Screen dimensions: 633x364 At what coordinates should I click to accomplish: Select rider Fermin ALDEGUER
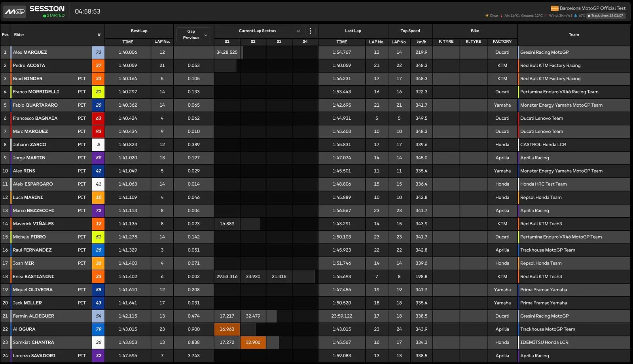tap(34, 316)
